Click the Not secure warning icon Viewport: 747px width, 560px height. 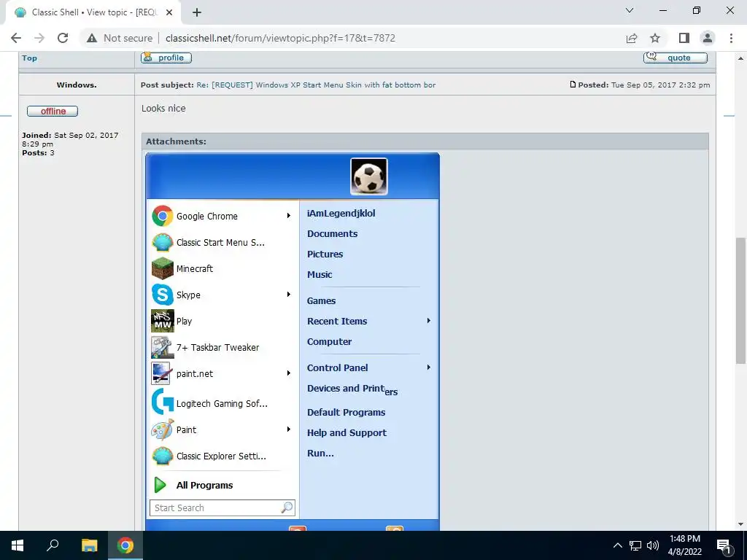(92, 38)
